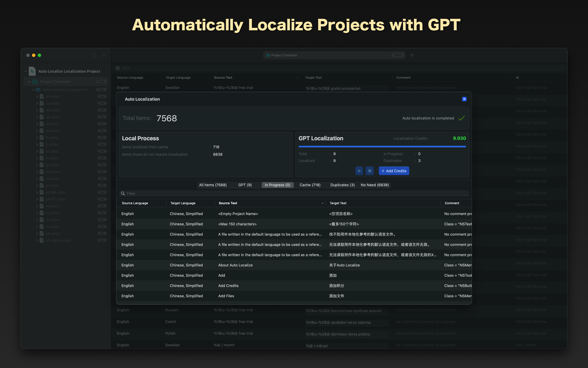The image size is (588, 368).
Task: Click the GPT localization play button
Action: 359,171
